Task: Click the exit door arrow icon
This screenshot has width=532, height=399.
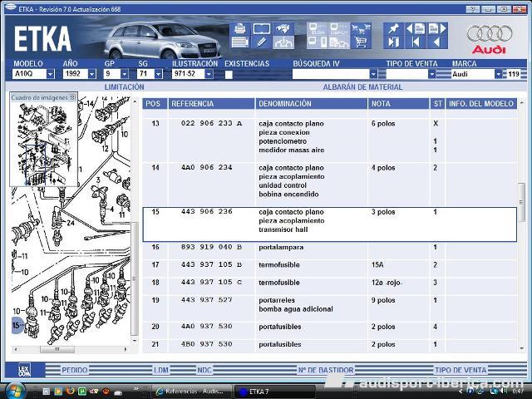Action: (x=393, y=42)
